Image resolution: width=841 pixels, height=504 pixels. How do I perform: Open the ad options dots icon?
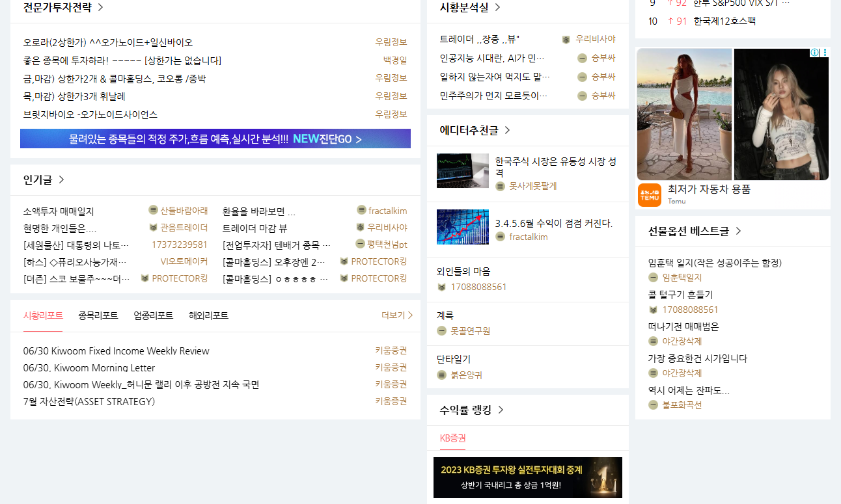(x=825, y=53)
